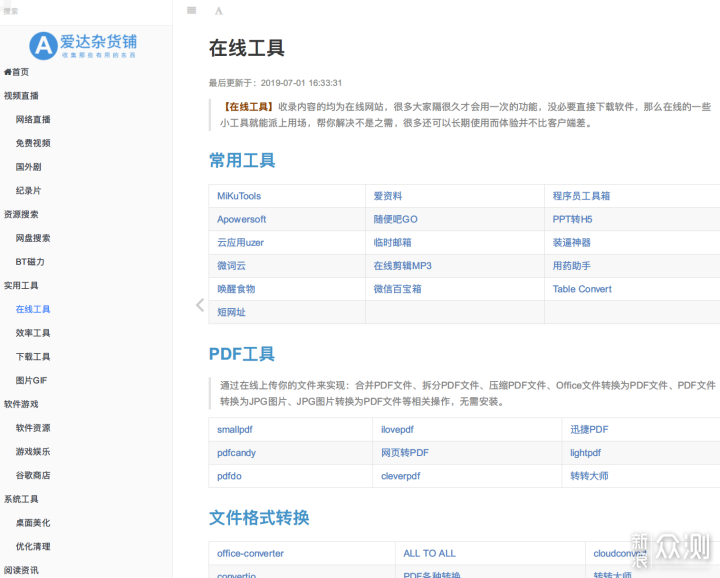The width and height of the screenshot is (720, 578).
Task: Click the last-updated timestamp 2019-07-01 16:33:31
Action: (301, 83)
